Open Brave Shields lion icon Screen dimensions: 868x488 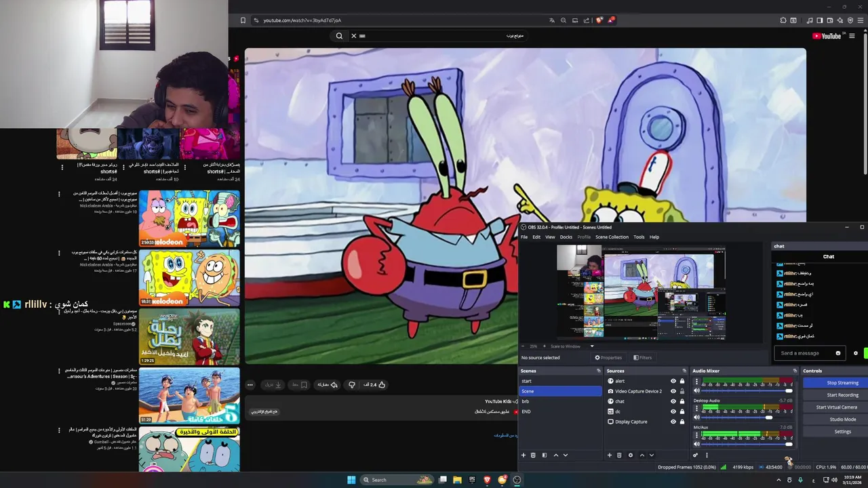(599, 20)
